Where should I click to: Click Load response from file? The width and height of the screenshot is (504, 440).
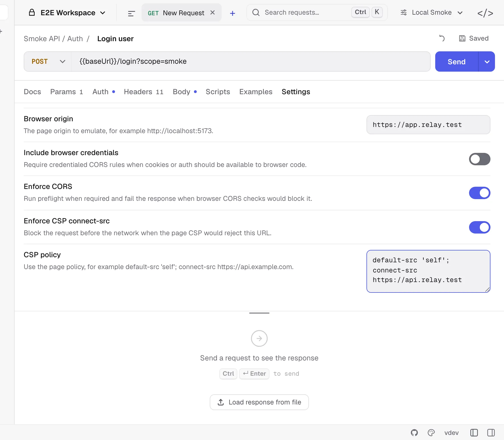[x=259, y=402]
